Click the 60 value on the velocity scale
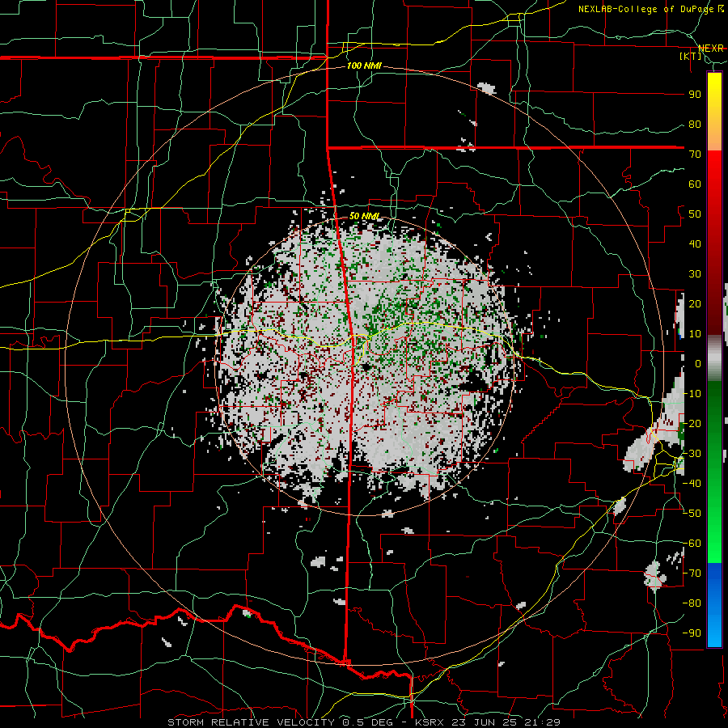728x728 pixels. (x=695, y=184)
